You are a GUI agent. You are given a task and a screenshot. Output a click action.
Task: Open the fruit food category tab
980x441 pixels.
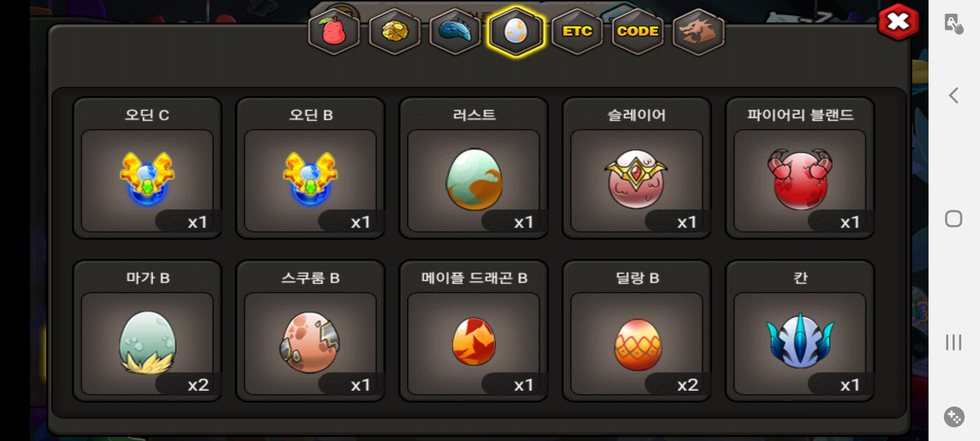(334, 32)
